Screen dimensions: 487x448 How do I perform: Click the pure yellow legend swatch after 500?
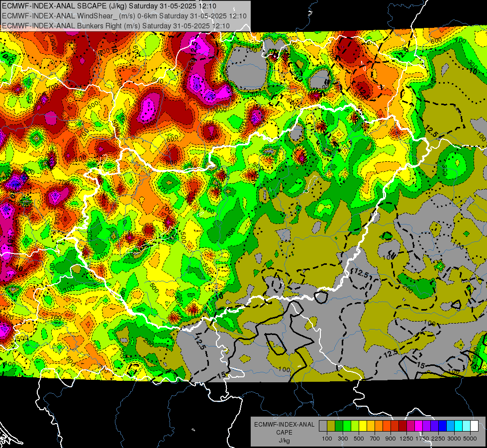click(363, 426)
